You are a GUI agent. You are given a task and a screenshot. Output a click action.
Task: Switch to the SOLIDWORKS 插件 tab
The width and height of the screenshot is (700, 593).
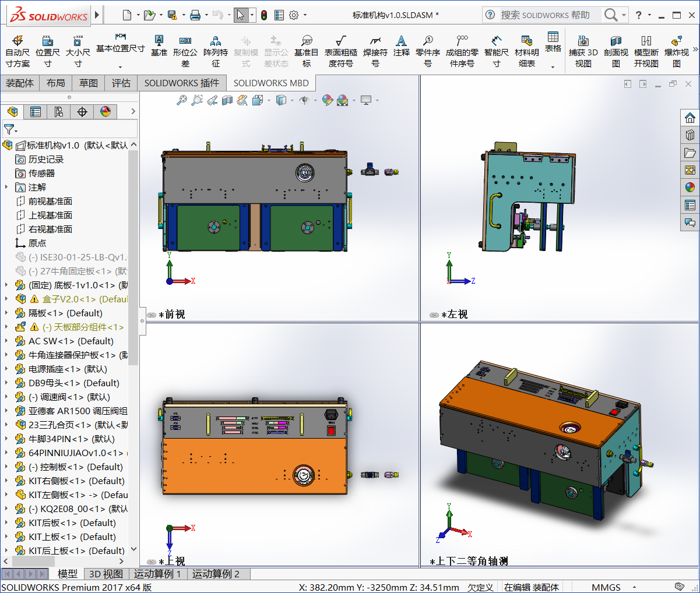coord(182,83)
